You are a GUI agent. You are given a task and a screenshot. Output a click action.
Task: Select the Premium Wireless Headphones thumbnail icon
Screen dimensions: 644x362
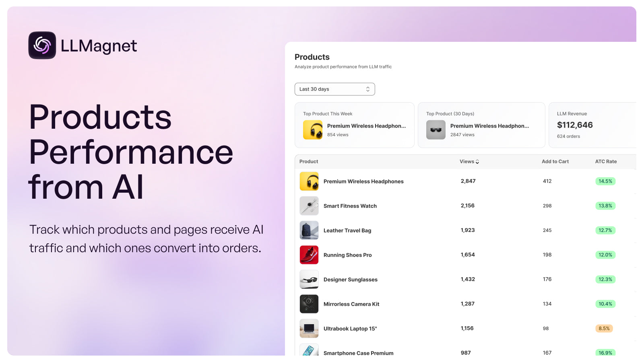click(x=309, y=181)
